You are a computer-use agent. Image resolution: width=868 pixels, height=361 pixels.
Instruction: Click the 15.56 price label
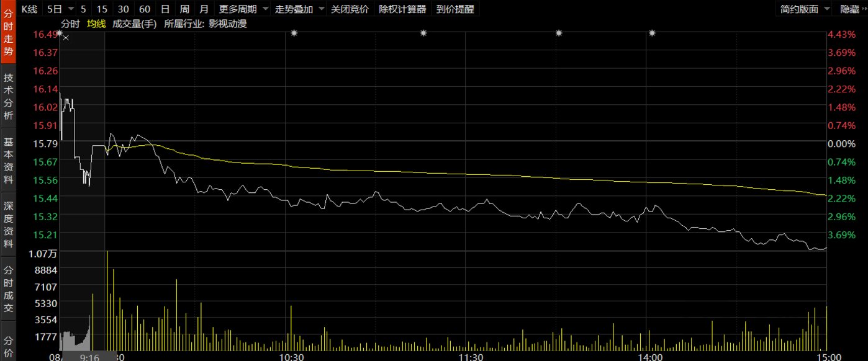point(45,180)
